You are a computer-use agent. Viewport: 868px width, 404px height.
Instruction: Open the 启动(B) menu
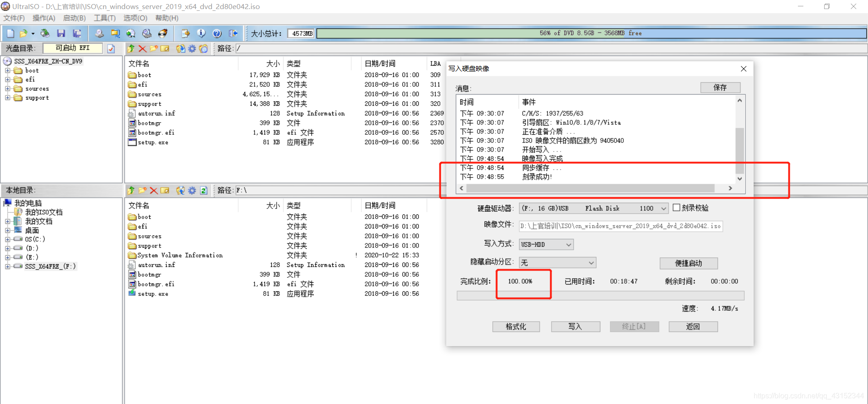coord(74,18)
